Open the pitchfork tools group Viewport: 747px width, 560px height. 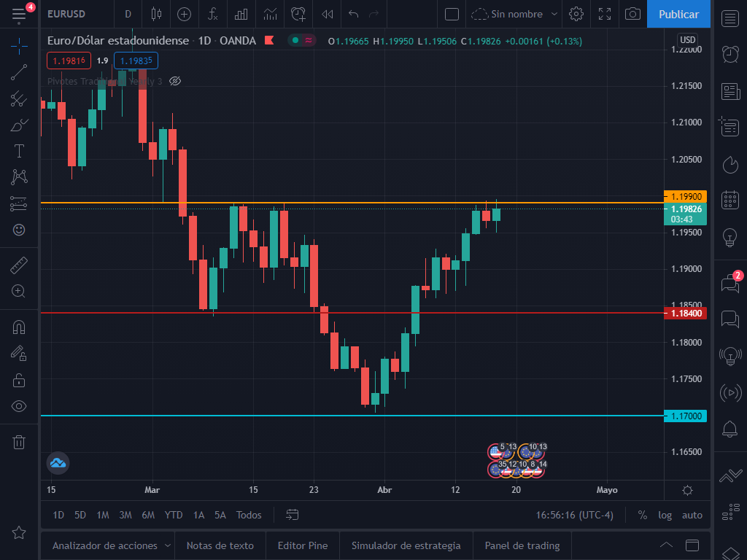[19, 99]
